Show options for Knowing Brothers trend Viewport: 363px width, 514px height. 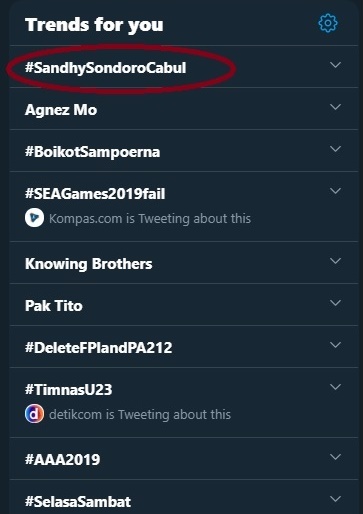pos(335,261)
